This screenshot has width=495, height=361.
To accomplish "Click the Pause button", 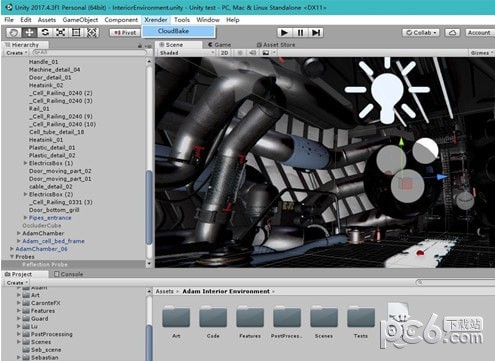I will point(300,33).
